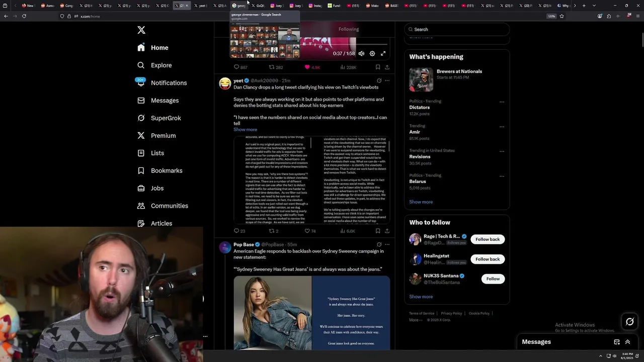Open Terms of Service link
The height and width of the screenshot is (362, 644).
pos(422,313)
